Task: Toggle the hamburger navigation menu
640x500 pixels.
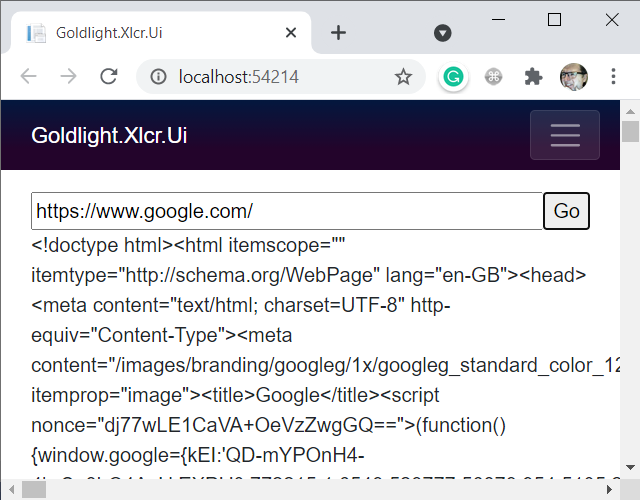Action: [565, 135]
